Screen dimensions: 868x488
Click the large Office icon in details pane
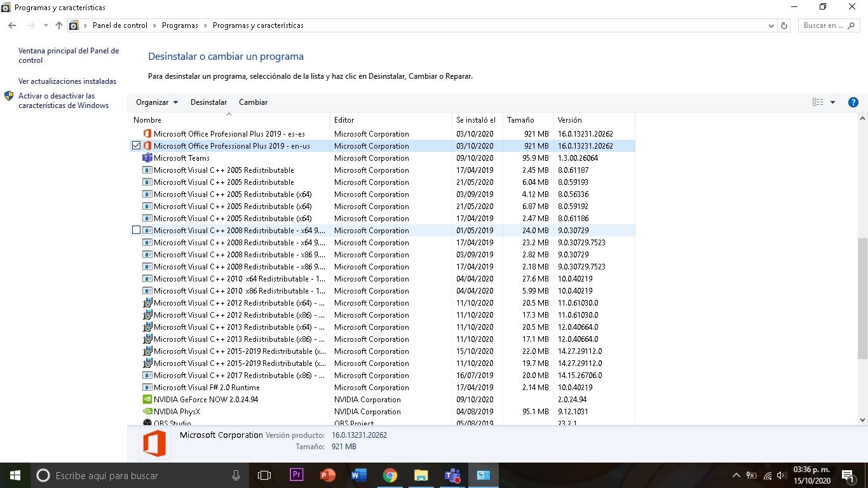154,443
